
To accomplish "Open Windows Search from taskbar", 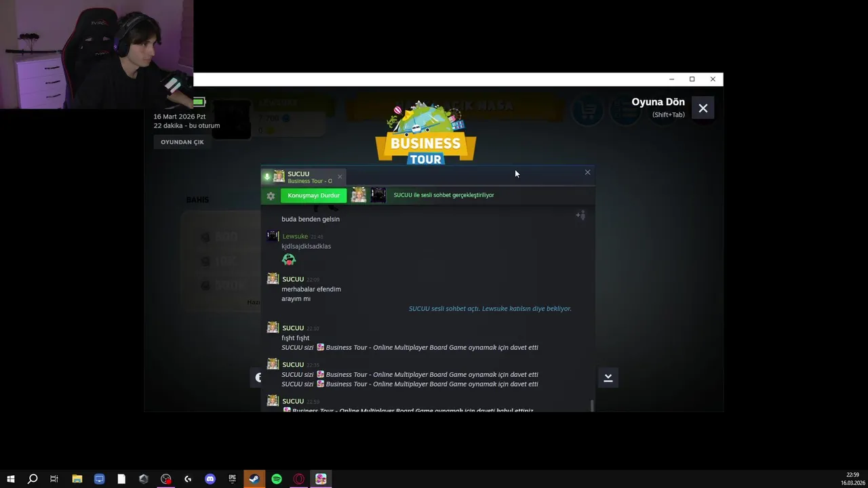I will [x=33, y=479].
